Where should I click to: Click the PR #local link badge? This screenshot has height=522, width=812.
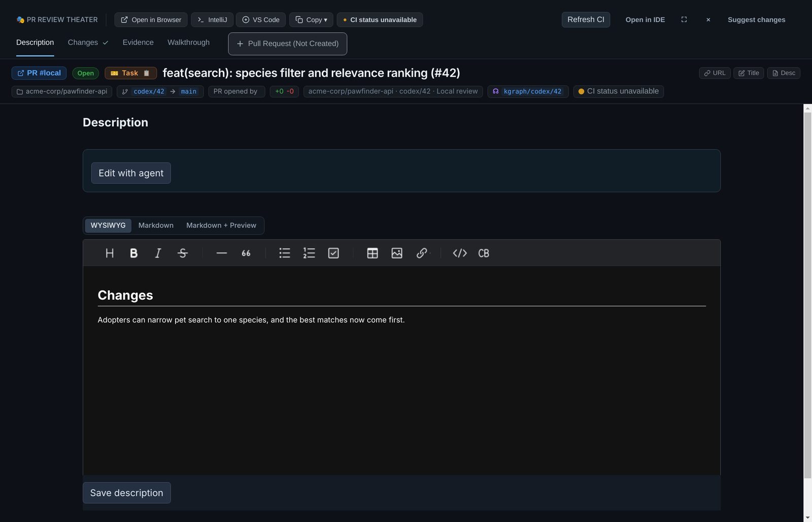(39, 73)
